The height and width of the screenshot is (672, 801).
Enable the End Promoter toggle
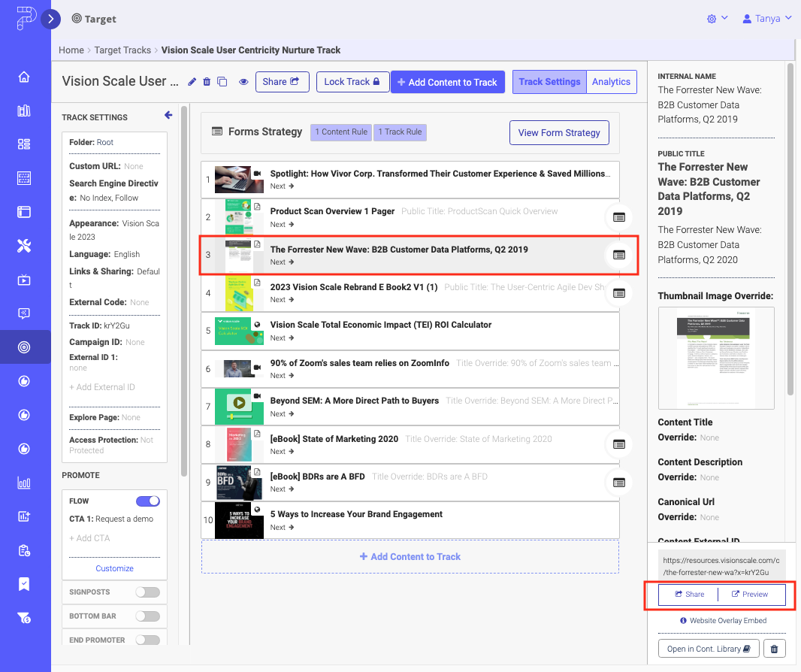[148, 640]
